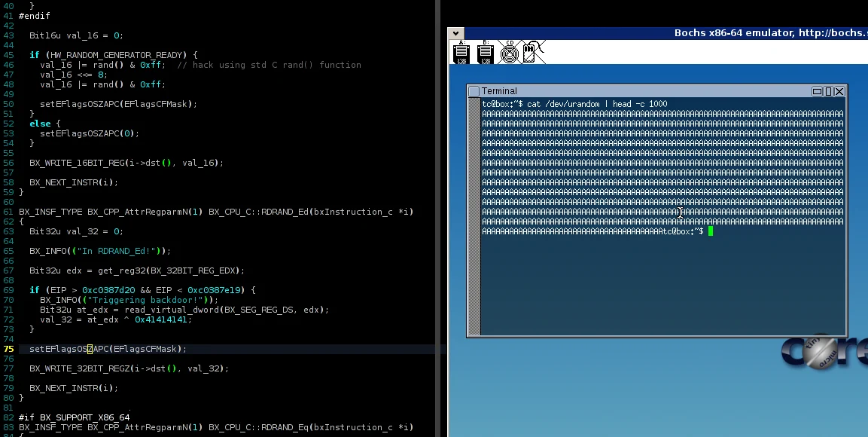Click the Core logo on the Bochs desktop
Image resolution: width=868 pixels, height=437 pixels.
tap(824, 353)
